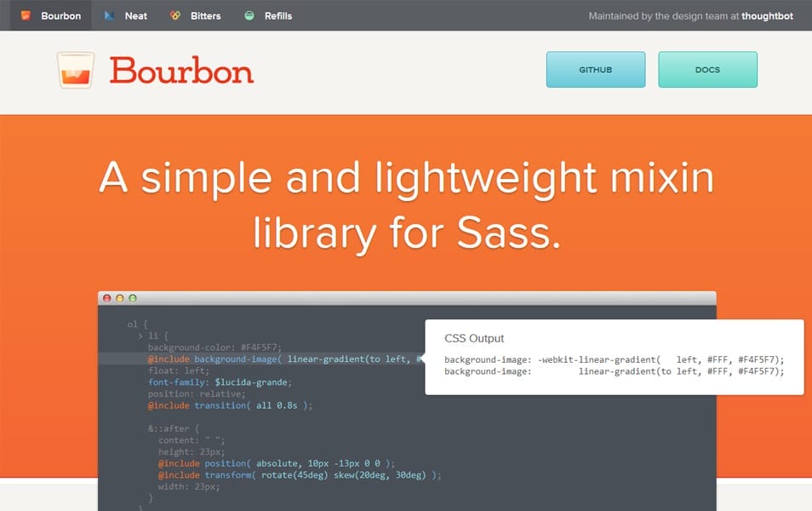Click the CSS Output panel header
Image resolution: width=812 pixels, height=511 pixels.
473,338
